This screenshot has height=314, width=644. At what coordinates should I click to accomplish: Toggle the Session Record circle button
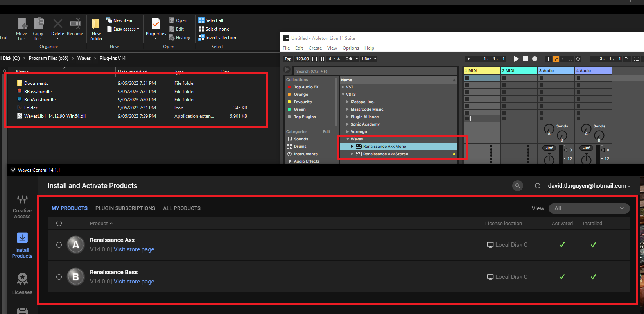tap(578, 59)
